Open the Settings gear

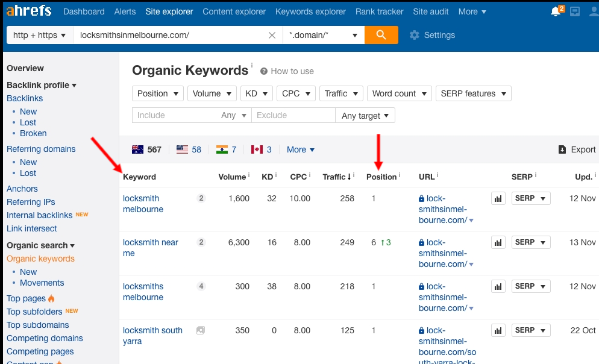(x=415, y=35)
